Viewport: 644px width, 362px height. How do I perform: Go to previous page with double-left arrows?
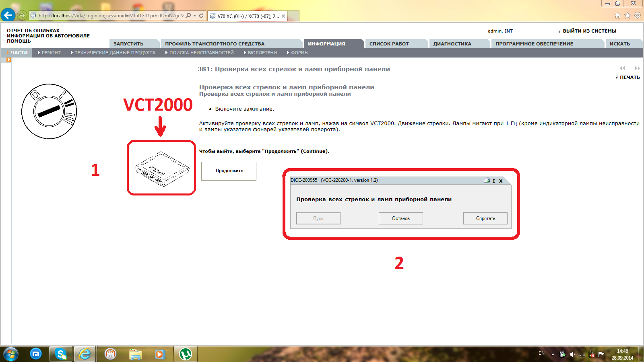623,68
